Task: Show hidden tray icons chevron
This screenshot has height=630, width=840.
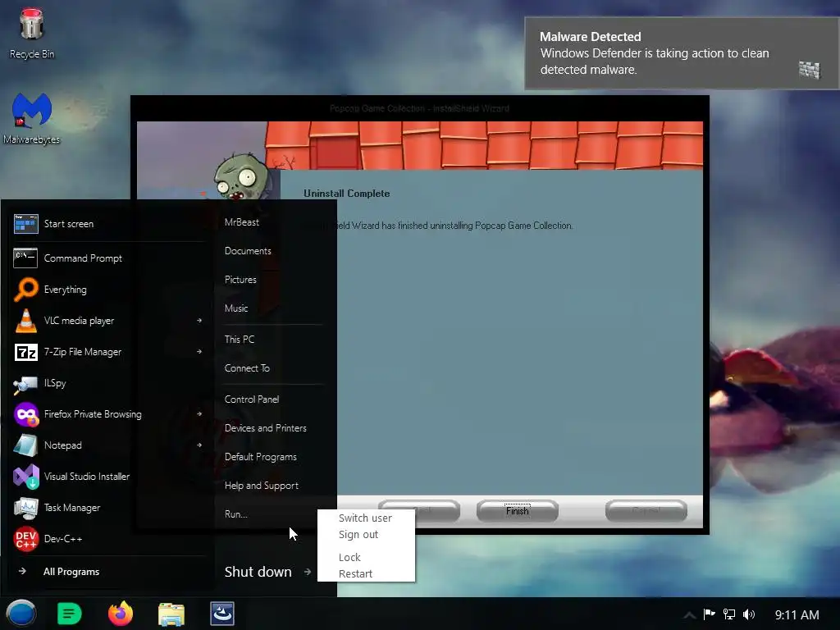Action: (x=690, y=615)
